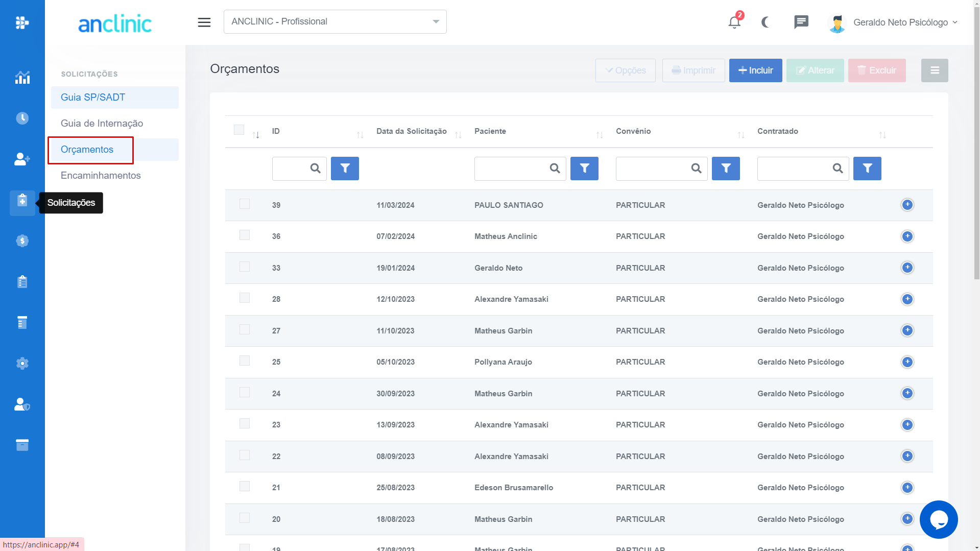This screenshot has height=551, width=980.
Task: Expand row details for Pollyana Araujo
Action: click(907, 362)
